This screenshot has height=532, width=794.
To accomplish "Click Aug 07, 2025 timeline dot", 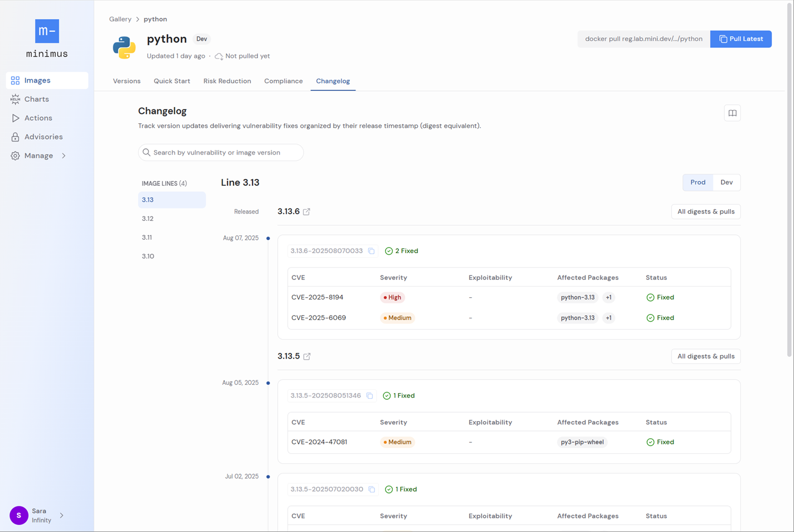I will click(268, 239).
